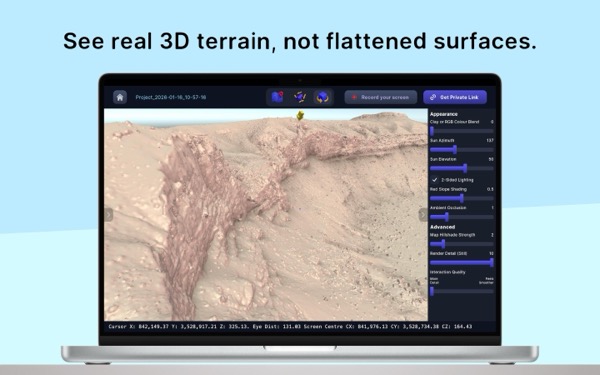The width and height of the screenshot is (600, 375).
Task: Collapse the right settings panel chevron
Action: pos(423,215)
